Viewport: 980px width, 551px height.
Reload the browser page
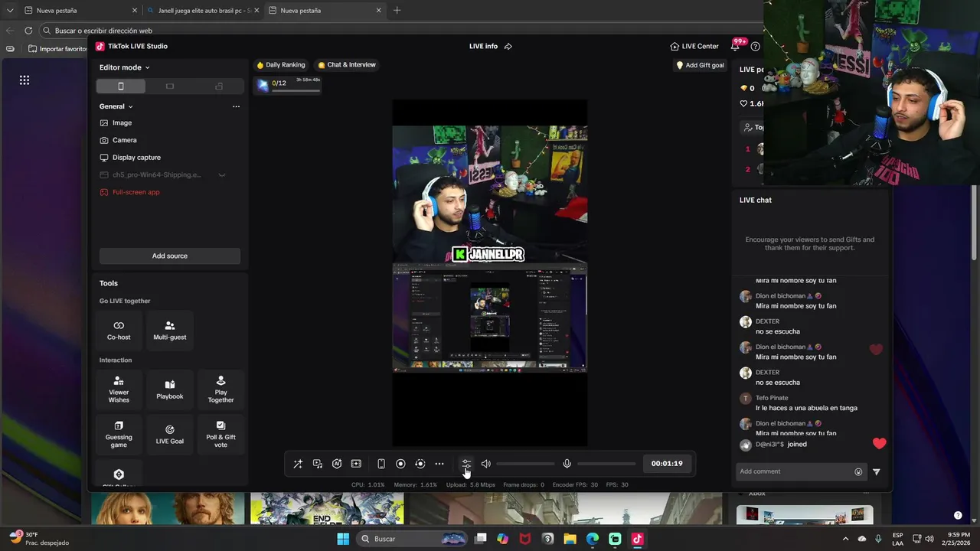tap(28, 31)
